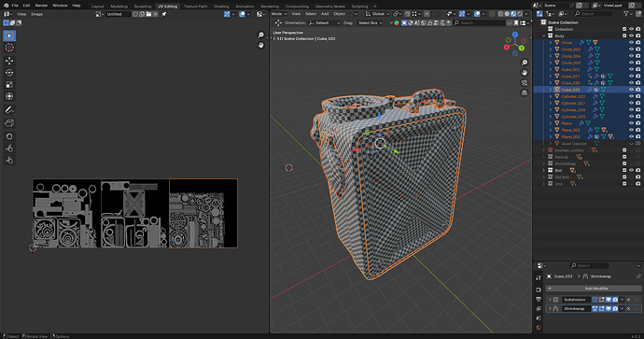Image resolution: width=644 pixels, height=339 pixels.
Task: Toggle camera view icon in 3D viewport
Action: (x=525, y=82)
